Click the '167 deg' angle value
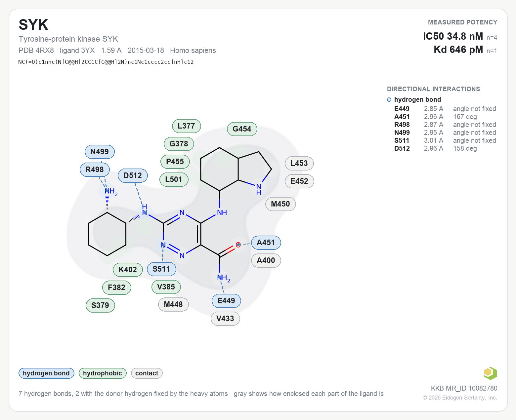 coord(465,117)
